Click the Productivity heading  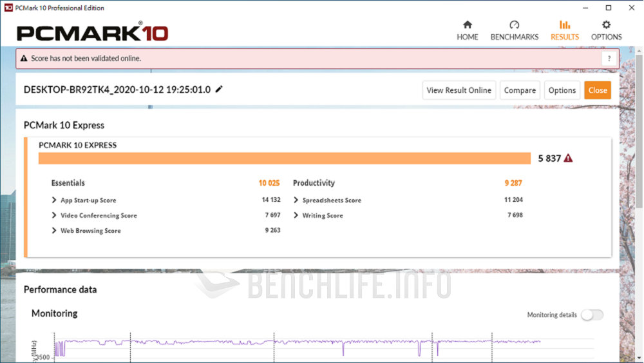(x=314, y=183)
